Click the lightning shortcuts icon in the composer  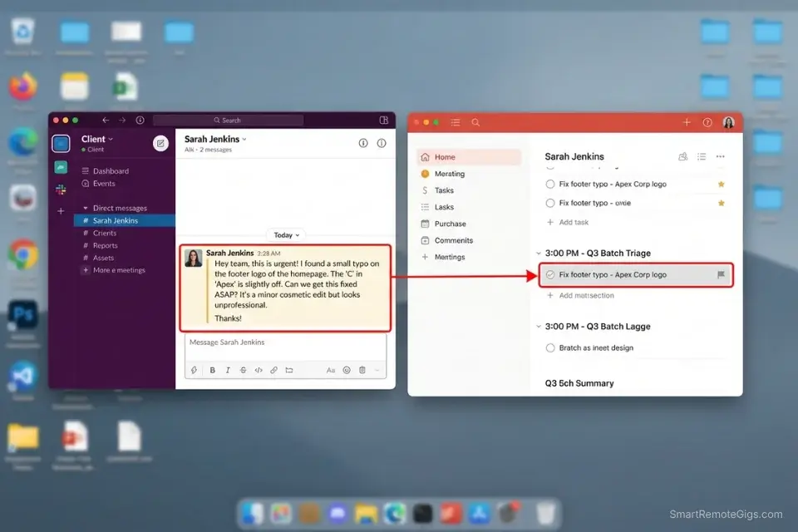coord(194,370)
